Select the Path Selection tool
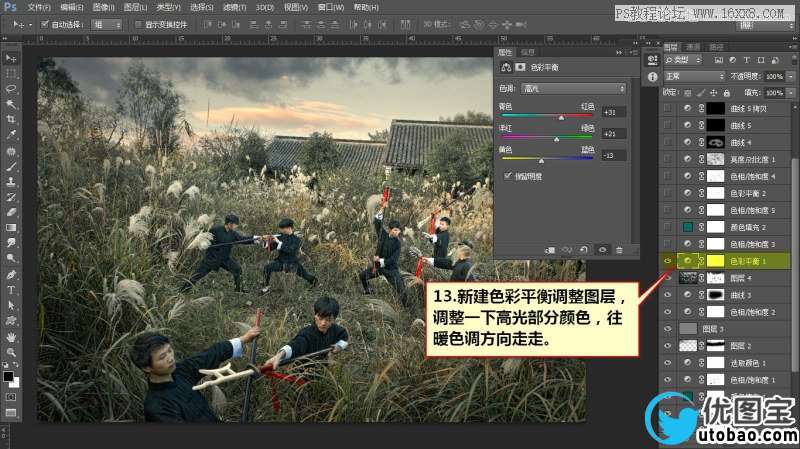 coord(11,305)
